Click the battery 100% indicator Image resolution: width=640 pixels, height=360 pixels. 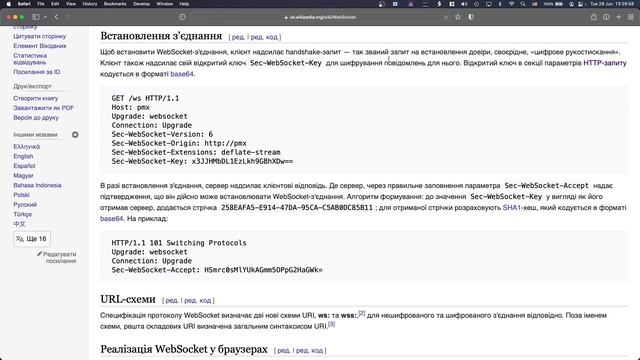553,4
